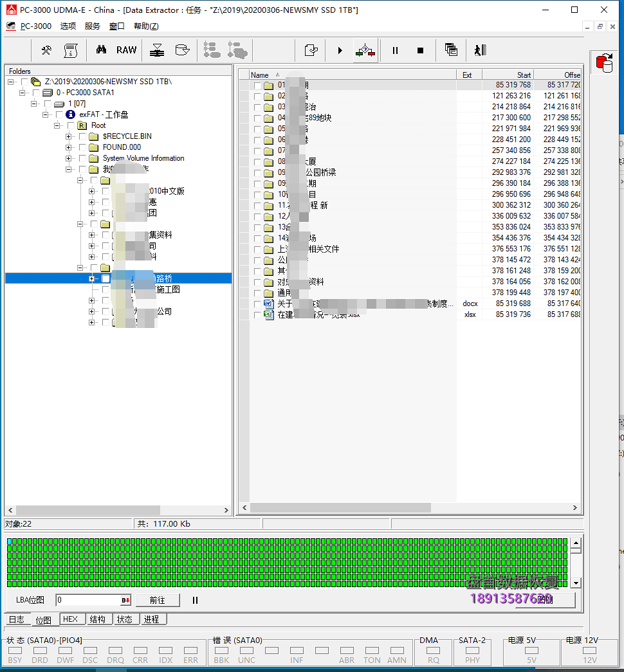Click the PC-3000 menu logo icon
624x672 pixels.
coord(11,26)
